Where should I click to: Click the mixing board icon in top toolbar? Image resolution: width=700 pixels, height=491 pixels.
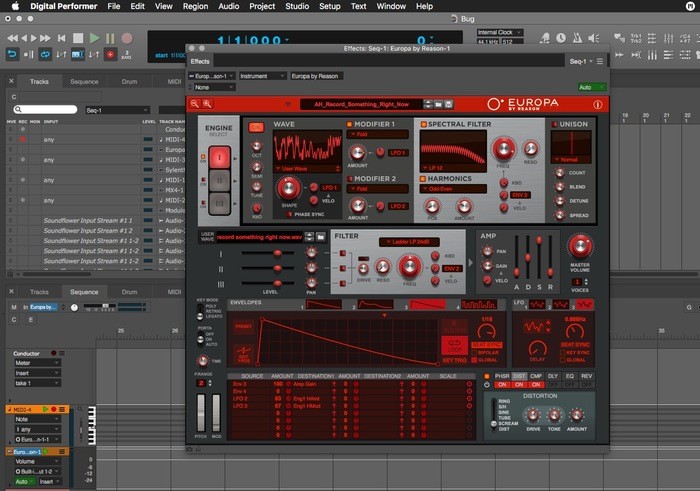pos(668,38)
